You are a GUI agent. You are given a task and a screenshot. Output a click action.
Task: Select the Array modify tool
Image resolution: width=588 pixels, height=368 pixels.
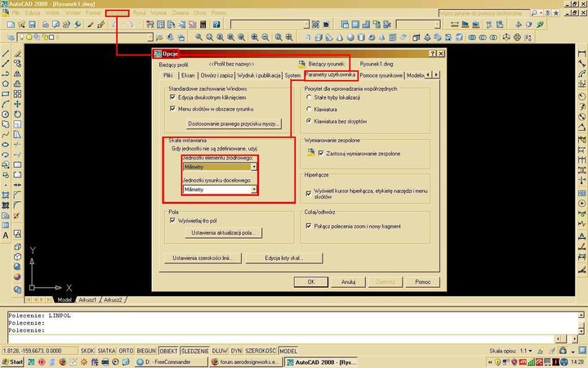[17, 94]
